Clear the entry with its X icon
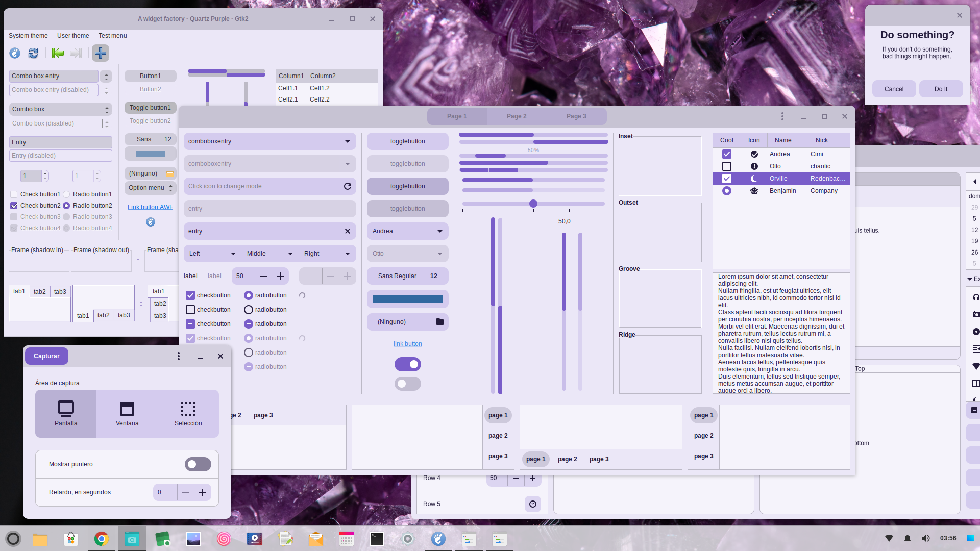The width and height of the screenshot is (980, 551). (348, 231)
